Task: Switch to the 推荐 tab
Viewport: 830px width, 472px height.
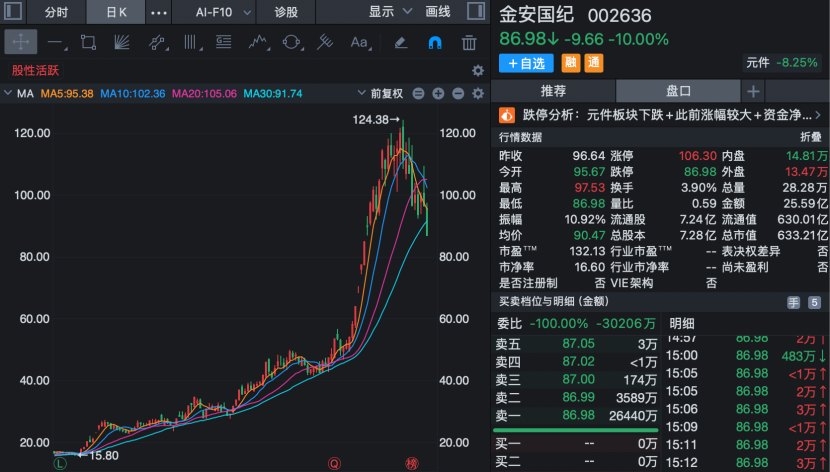Action: pos(553,91)
